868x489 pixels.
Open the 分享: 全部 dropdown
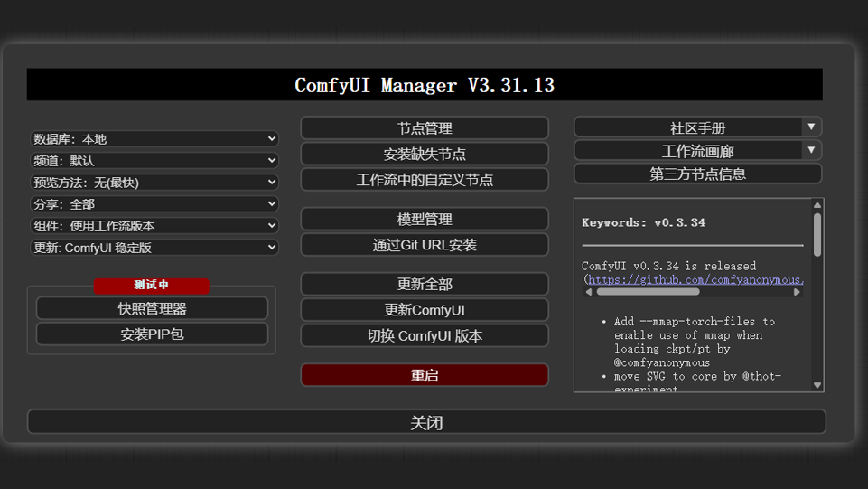click(x=154, y=203)
